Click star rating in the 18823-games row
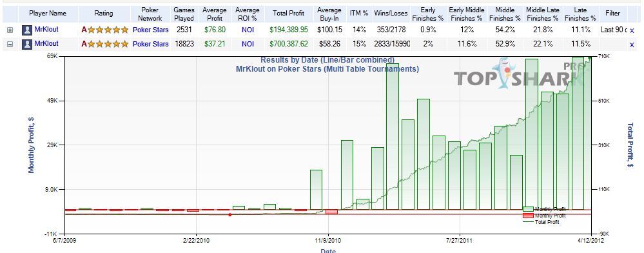644x253 pixels. coord(104,44)
